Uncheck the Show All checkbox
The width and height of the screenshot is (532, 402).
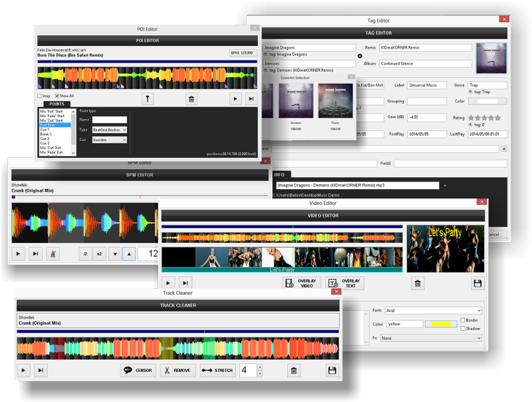[57, 96]
